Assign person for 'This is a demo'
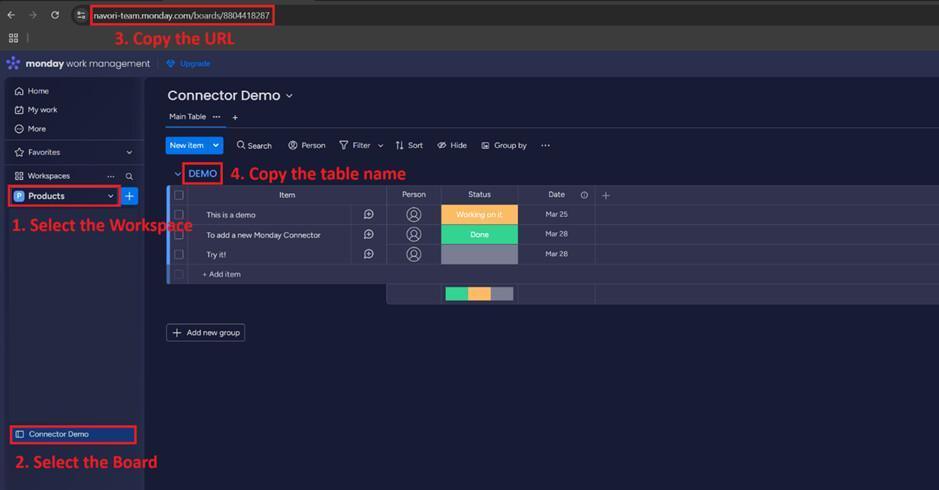Image resolution: width=939 pixels, height=490 pixels. point(414,214)
